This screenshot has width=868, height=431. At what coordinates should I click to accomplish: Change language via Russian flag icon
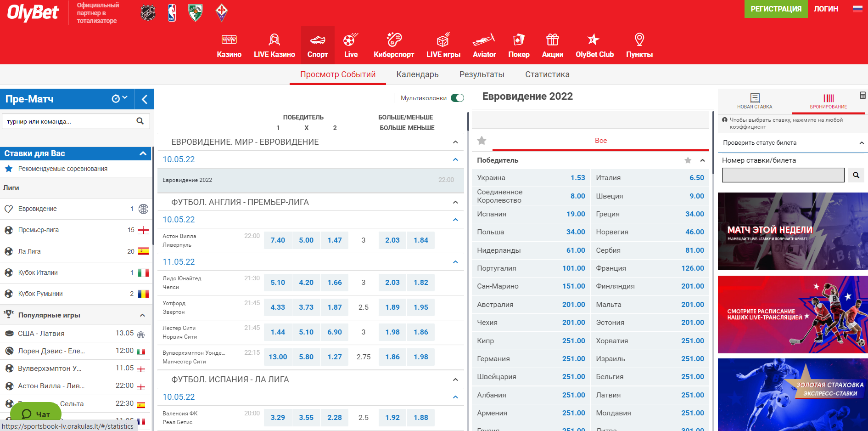[857, 9]
